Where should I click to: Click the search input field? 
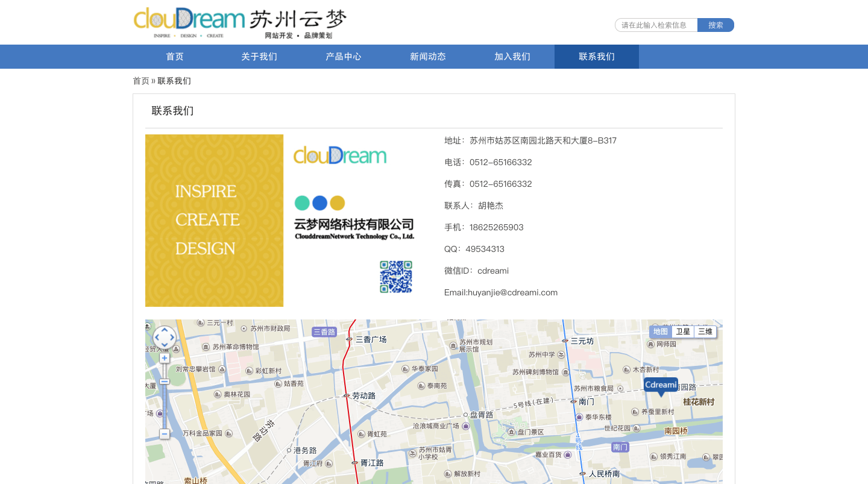tap(656, 25)
